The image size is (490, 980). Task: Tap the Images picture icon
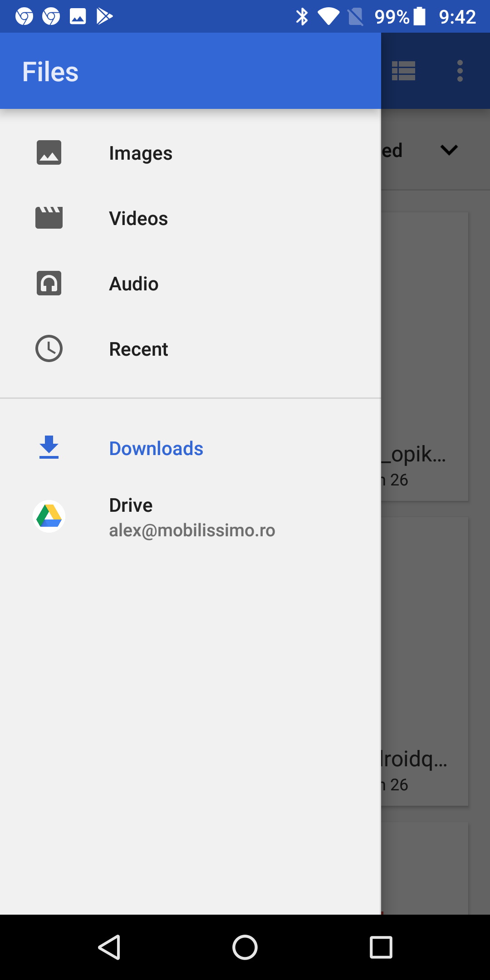[49, 152]
